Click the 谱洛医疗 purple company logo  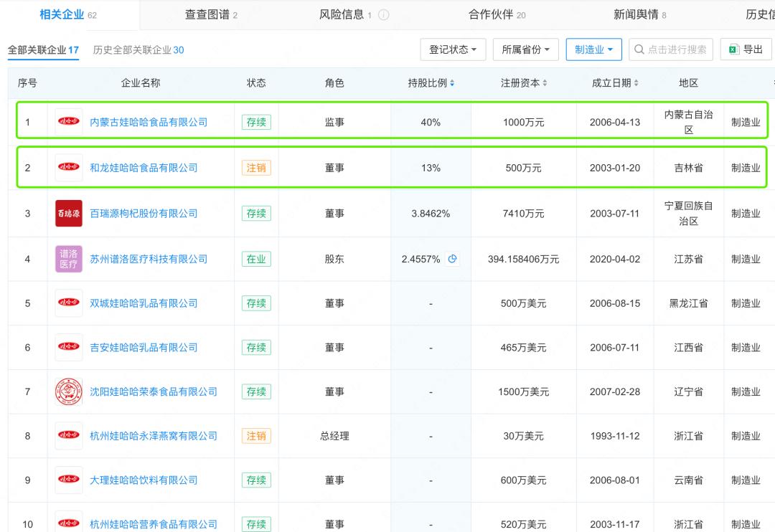69,259
